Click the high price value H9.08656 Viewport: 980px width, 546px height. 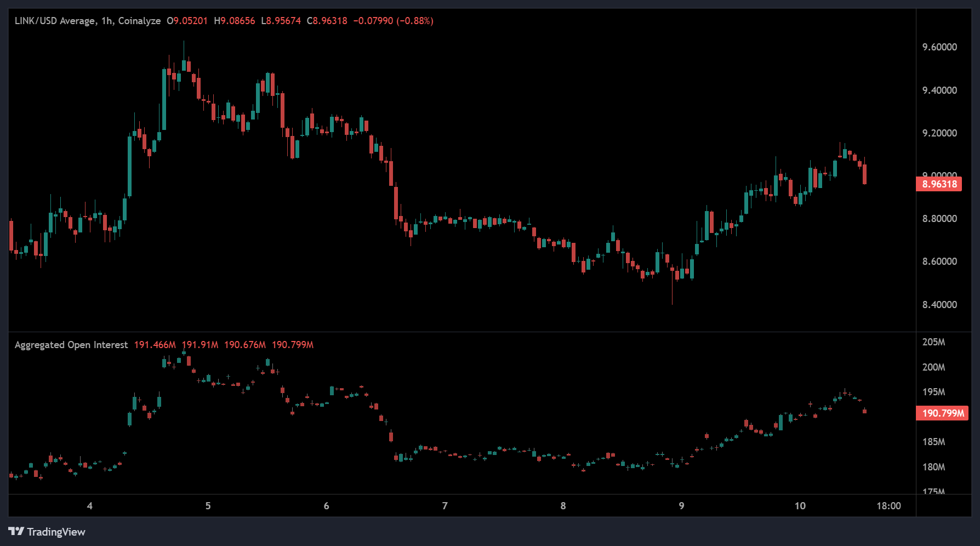pyautogui.click(x=235, y=21)
